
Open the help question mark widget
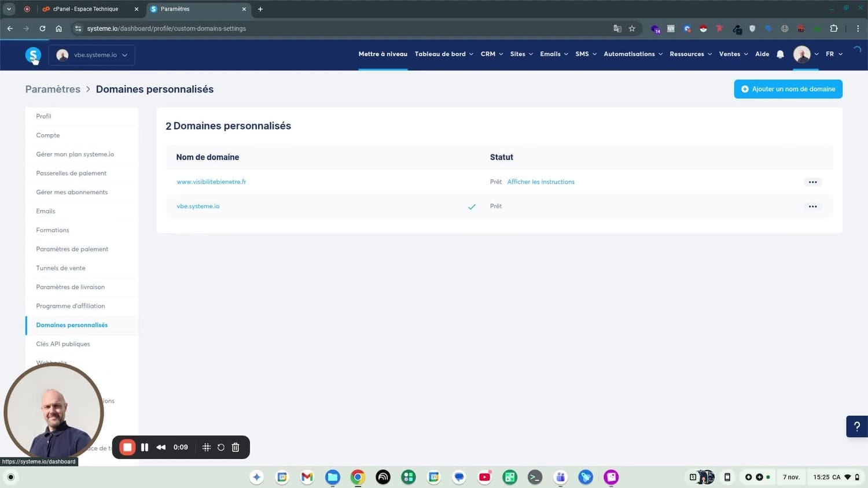(x=856, y=426)
